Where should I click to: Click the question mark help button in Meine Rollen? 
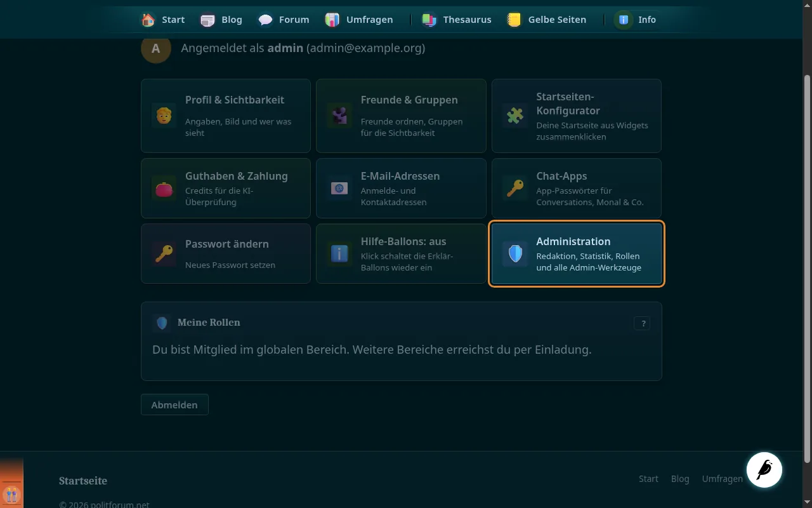[x=642, y=323]
